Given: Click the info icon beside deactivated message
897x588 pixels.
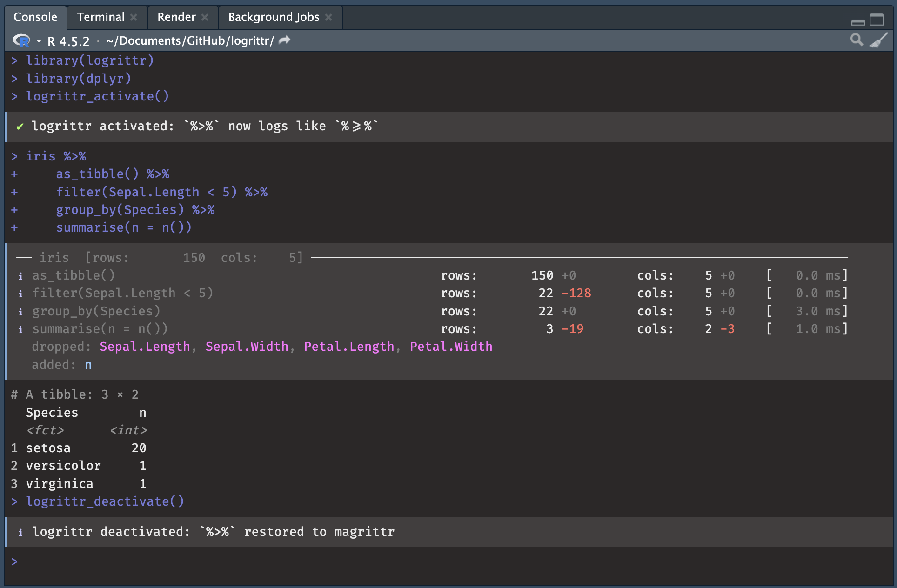Looking at the screenshot, I should point(20,532).
